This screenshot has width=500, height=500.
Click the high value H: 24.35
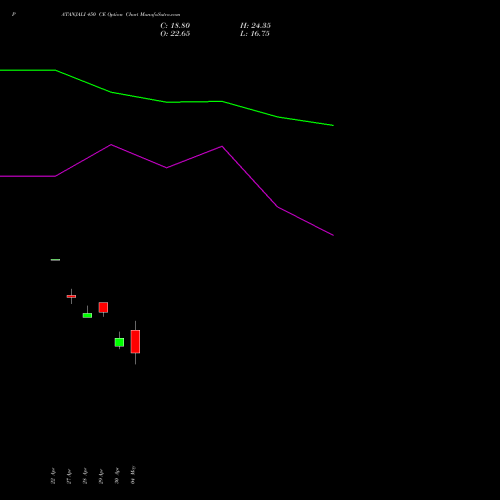(x=255, y=26)
